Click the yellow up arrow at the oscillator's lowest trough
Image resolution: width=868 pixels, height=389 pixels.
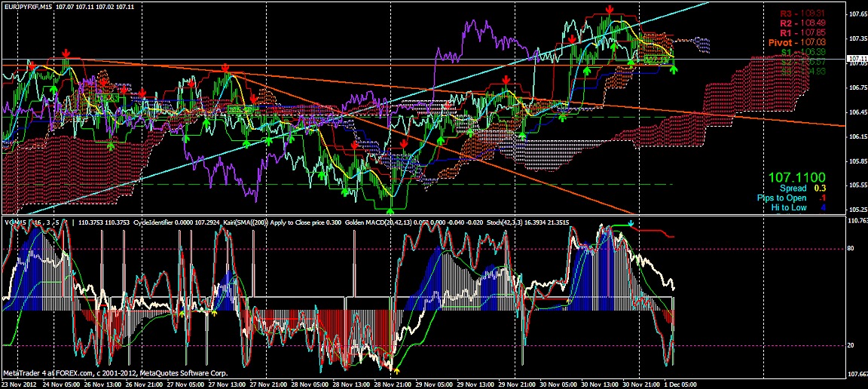[x=396, y=368]
